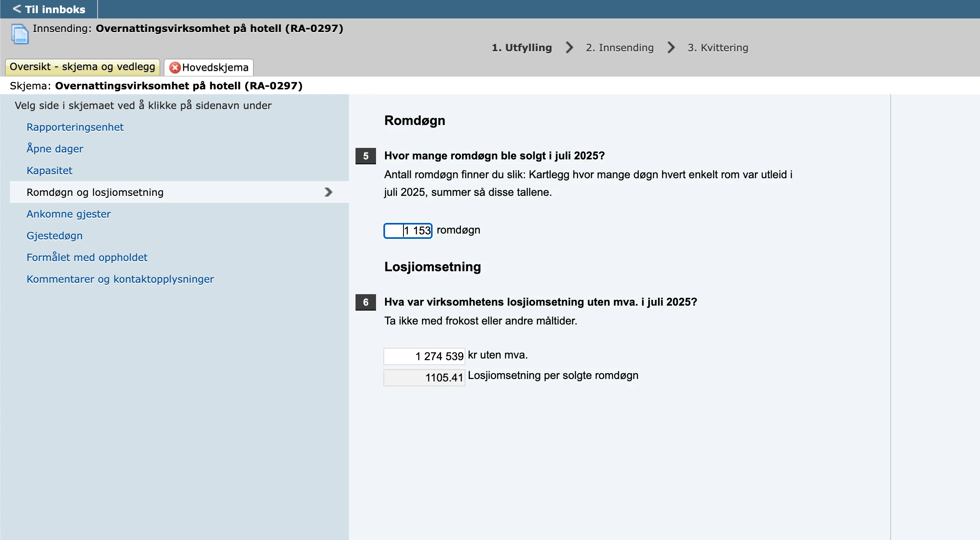Open the Åpne dager page

coord(55,148)
